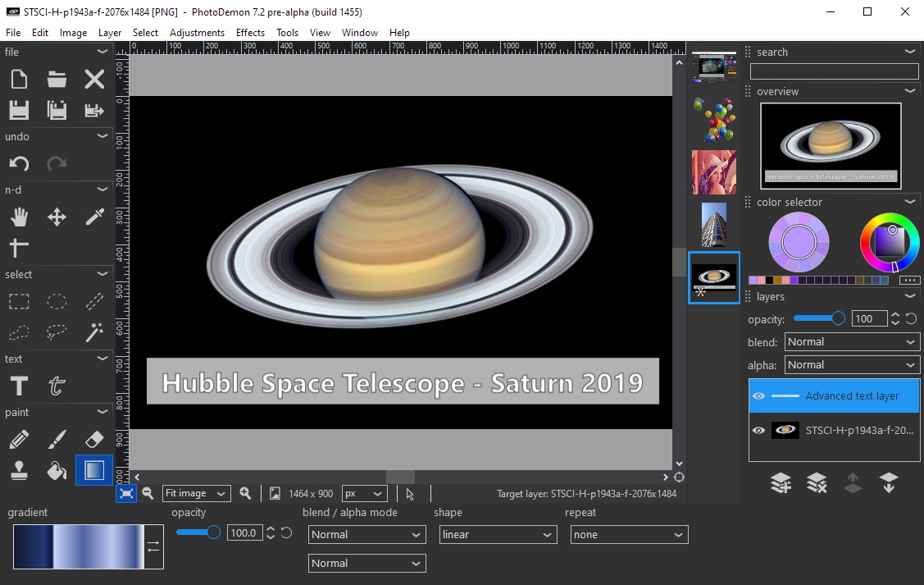924x585 pixels.
Task: Hide the STSCI-H Saturn layer
Action: tap(758, 429)
